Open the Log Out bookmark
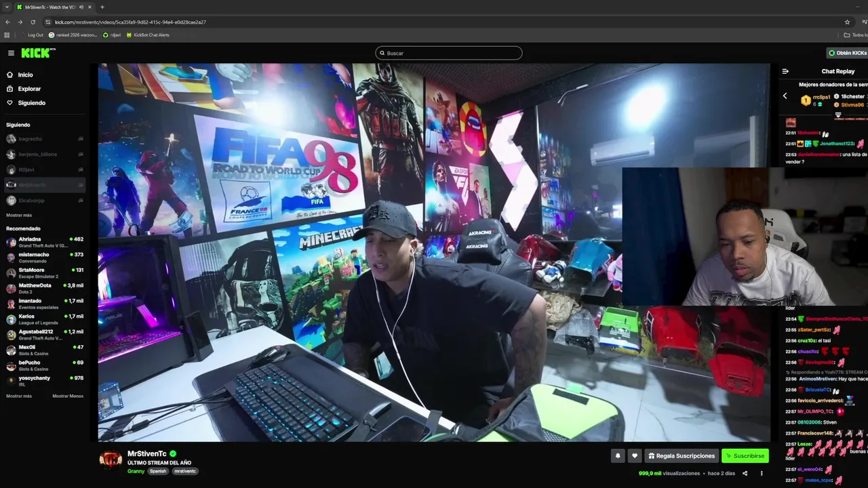The height and width of the screenshot is (488, 868). 32,35
